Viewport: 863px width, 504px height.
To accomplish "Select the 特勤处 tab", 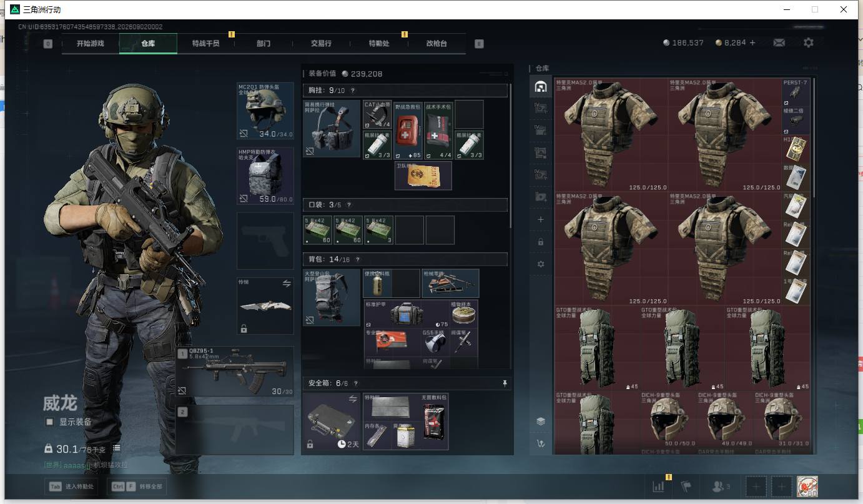I will (x=379, y=44).
